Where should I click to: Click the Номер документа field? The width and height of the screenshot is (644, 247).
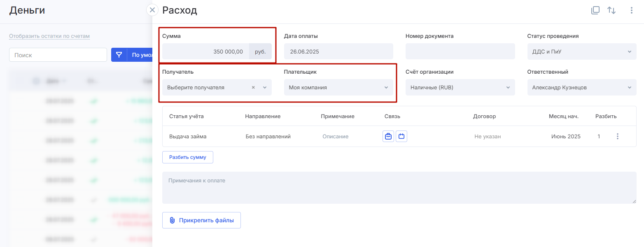click(x=460, y=51)
